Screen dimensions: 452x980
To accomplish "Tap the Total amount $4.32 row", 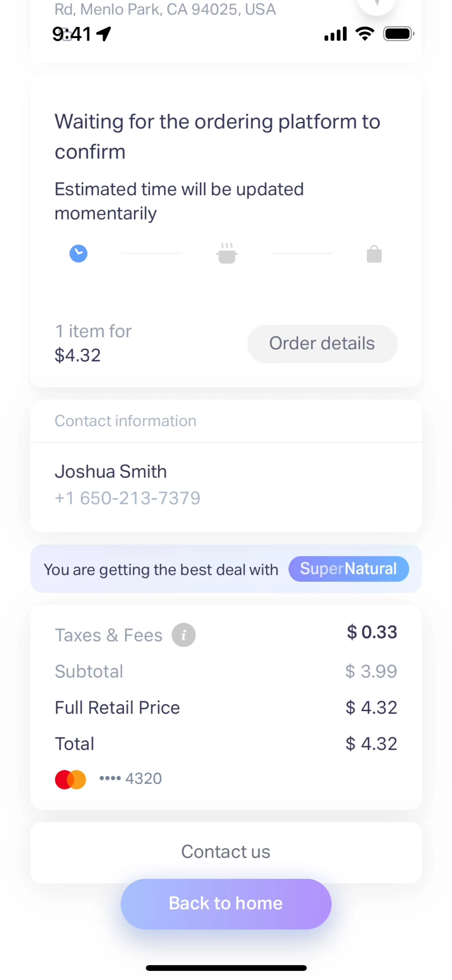I will point(226,744).
